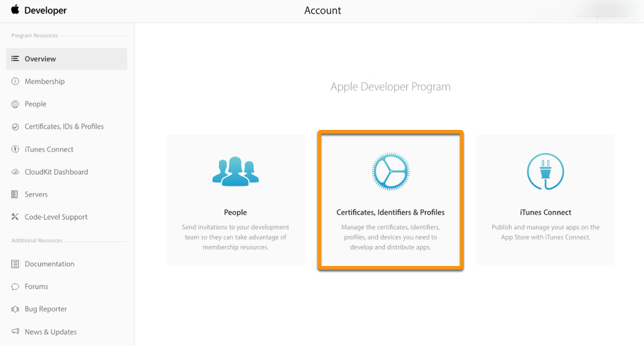Open CloudKit Dashboard sidebar item
Image resolution: width=644 pixels, height=346 pixels.
click(x=56, y=172)
